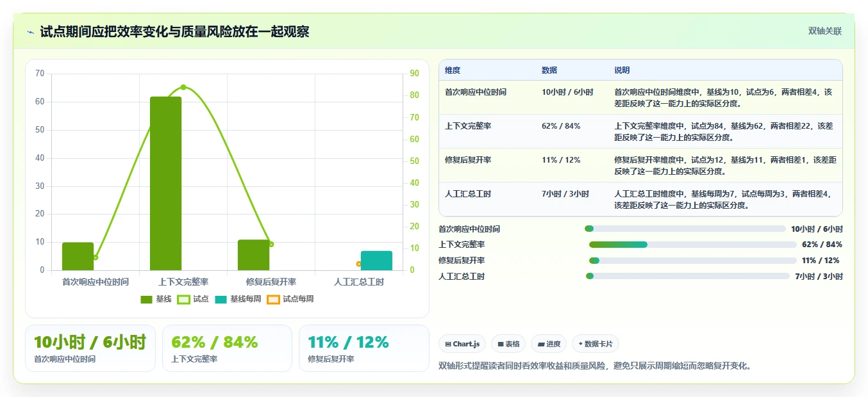The height and width of the screenshot is (397, 868).
Task: Click the 上下文完整率 baseline bar at 62
Action: click(x=165, y=183)
